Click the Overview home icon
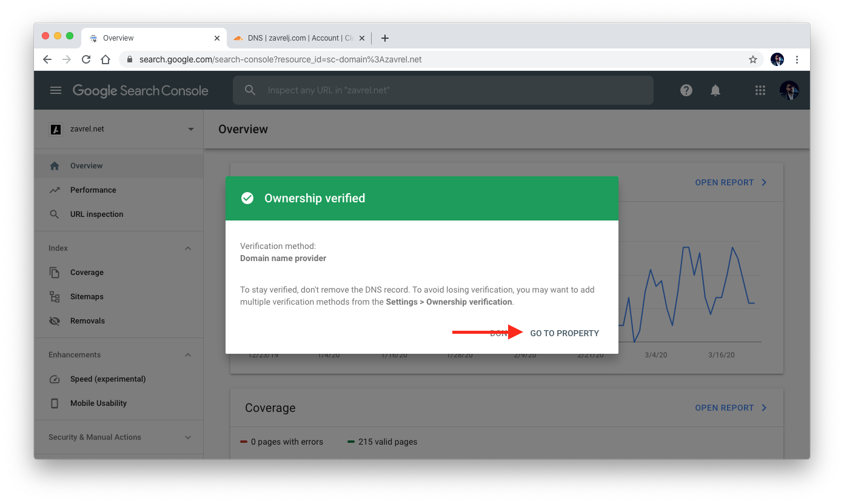The height and width of the screenshot is (504, 844). (x=55, y=165)
